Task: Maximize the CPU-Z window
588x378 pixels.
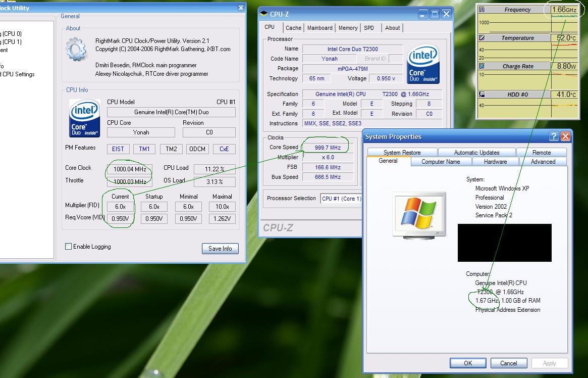Action: coord(435,14)
